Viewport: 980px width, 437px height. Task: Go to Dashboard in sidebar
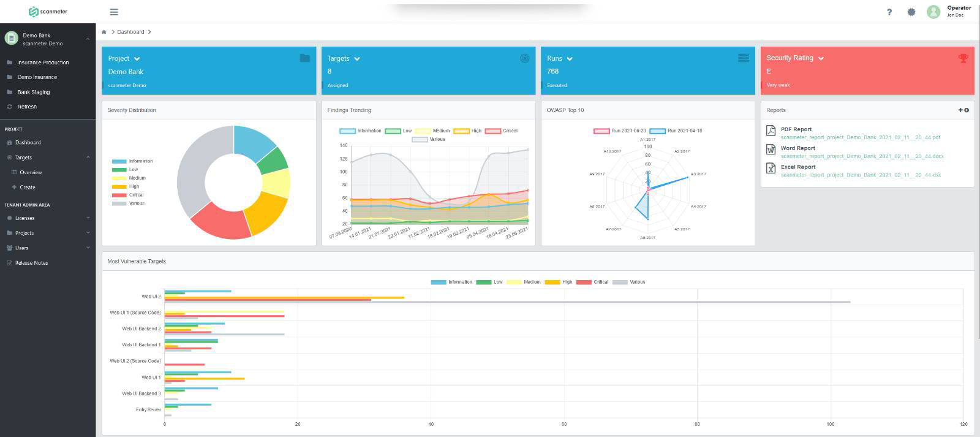28,142
